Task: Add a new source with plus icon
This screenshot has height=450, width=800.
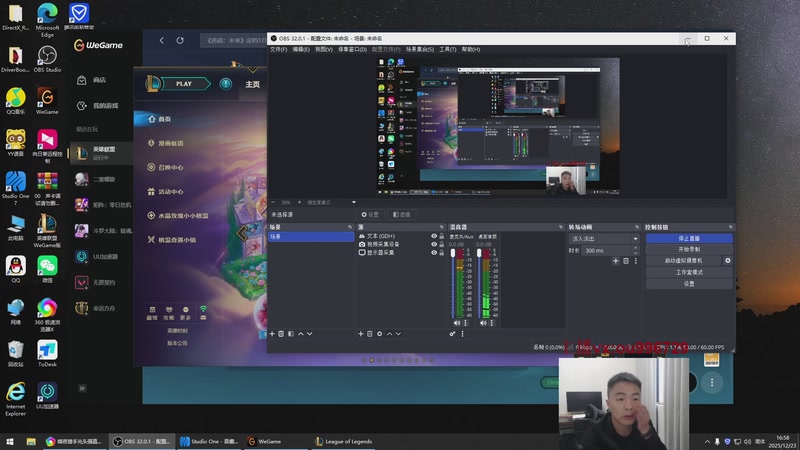Action: point(361,334)
